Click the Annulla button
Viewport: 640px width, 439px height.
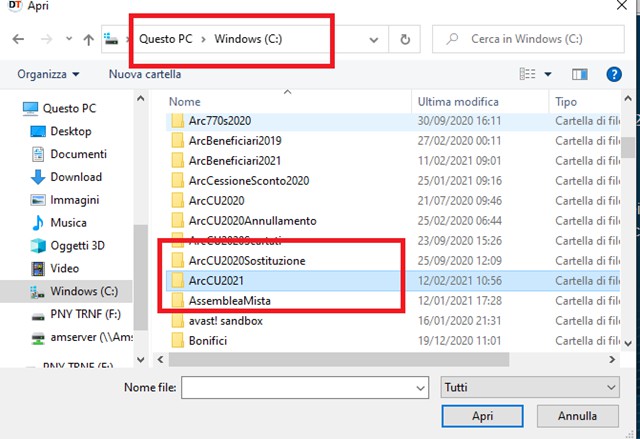click(578, 416)
